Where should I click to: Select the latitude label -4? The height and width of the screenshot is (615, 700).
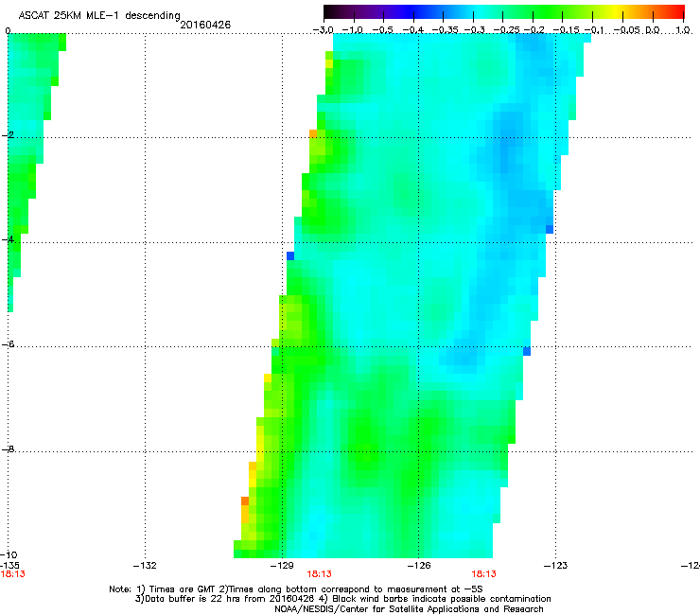(8, 239)
